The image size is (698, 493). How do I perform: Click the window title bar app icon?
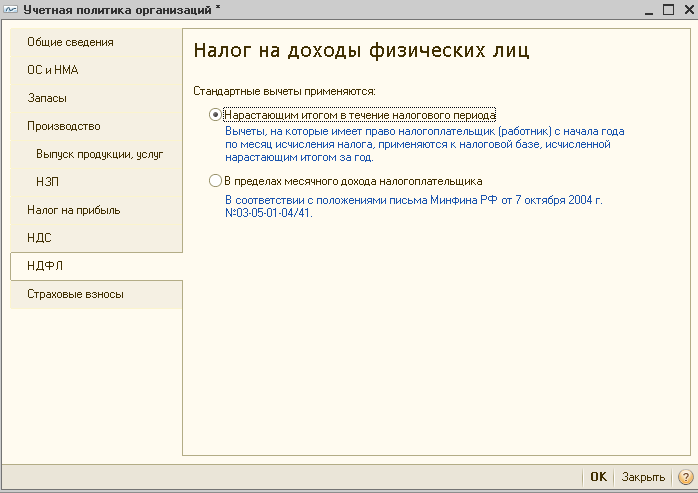pyautogui.click(x=10, y=9)
